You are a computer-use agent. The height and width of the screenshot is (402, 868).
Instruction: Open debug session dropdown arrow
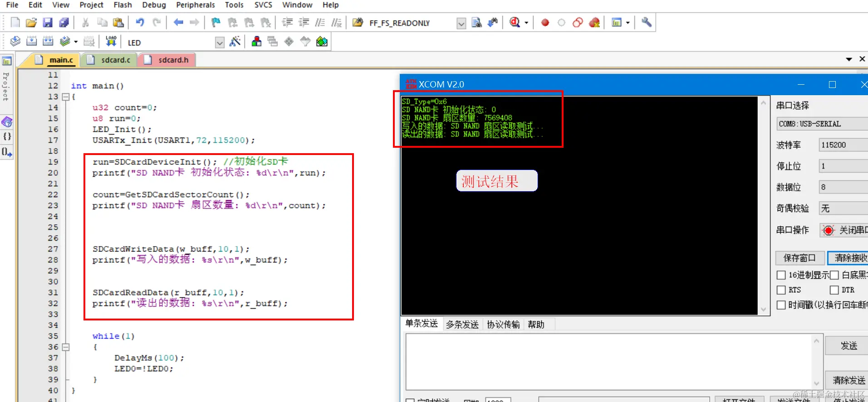tap(526, 23)
